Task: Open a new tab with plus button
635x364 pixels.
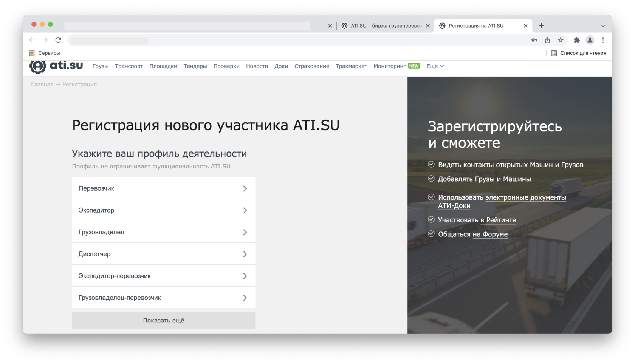Action: (x=541, y=26)
